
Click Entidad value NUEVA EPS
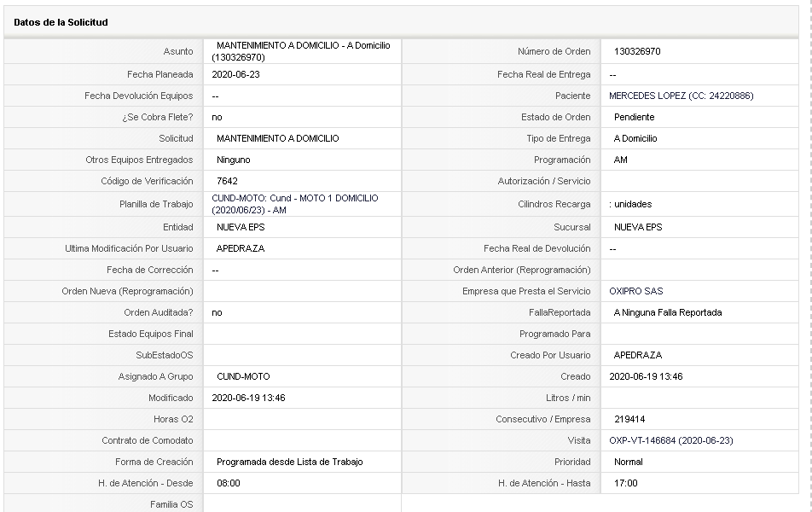pos(241,228)
